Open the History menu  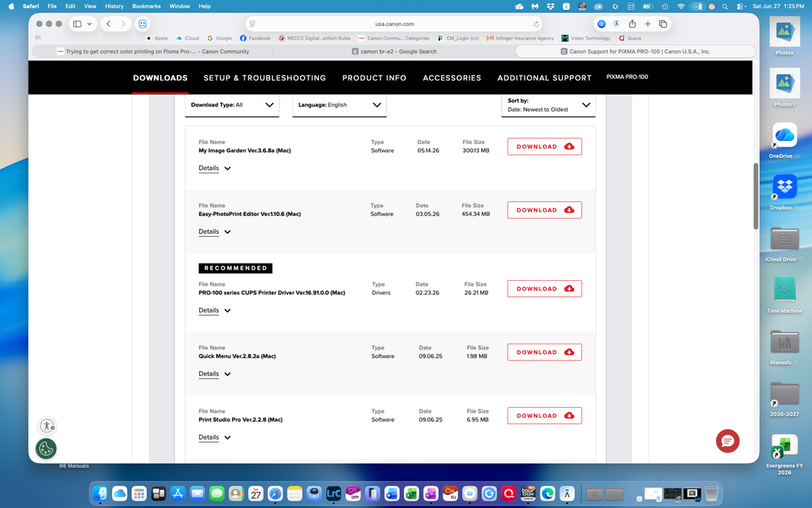[114, 7]
